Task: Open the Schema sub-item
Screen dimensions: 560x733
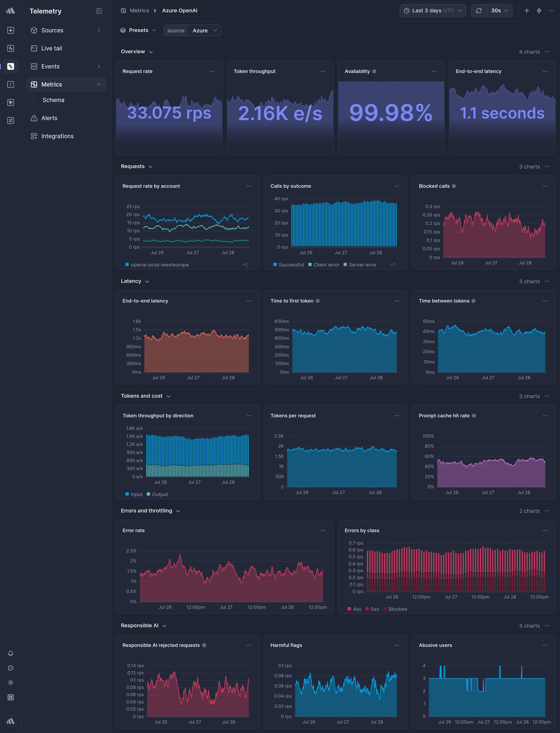Action: coord(54,100)
